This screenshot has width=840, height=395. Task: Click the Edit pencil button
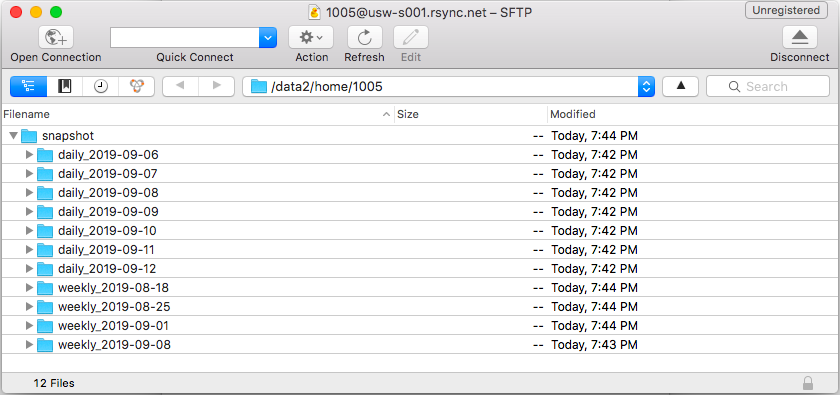coord(411,38)
